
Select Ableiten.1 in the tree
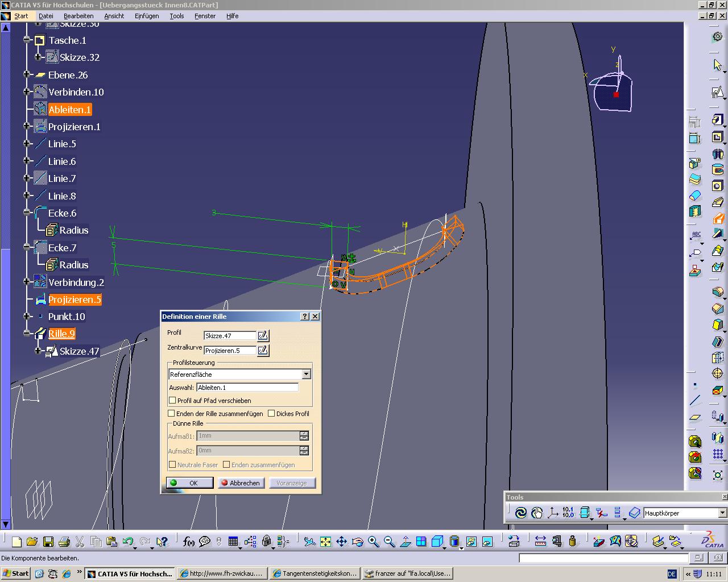click(69, 110)
